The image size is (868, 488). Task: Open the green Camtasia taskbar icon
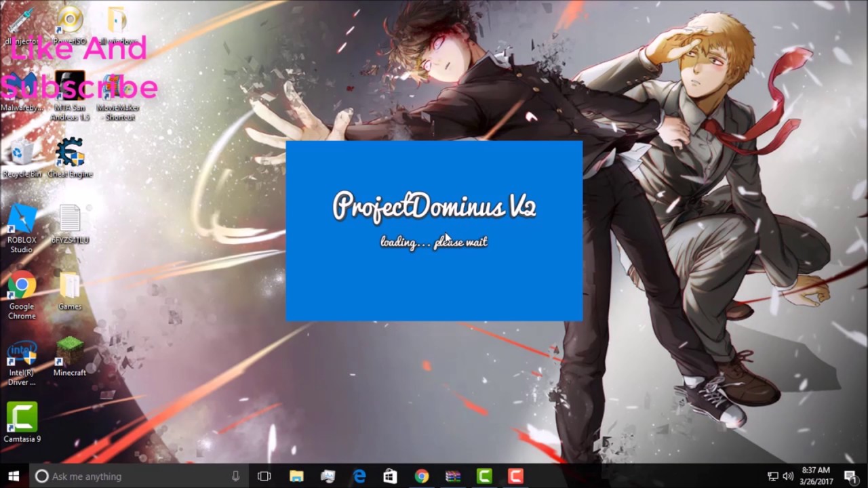(x=484, y=476)
